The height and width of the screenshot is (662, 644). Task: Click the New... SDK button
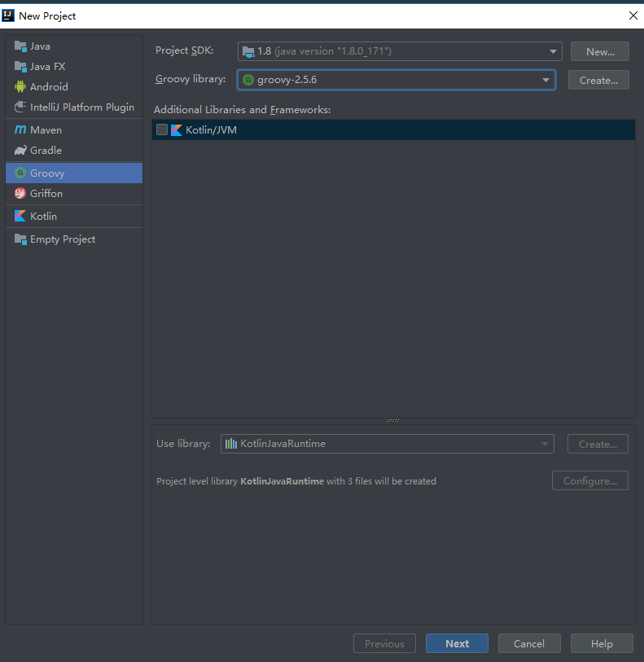600,51
